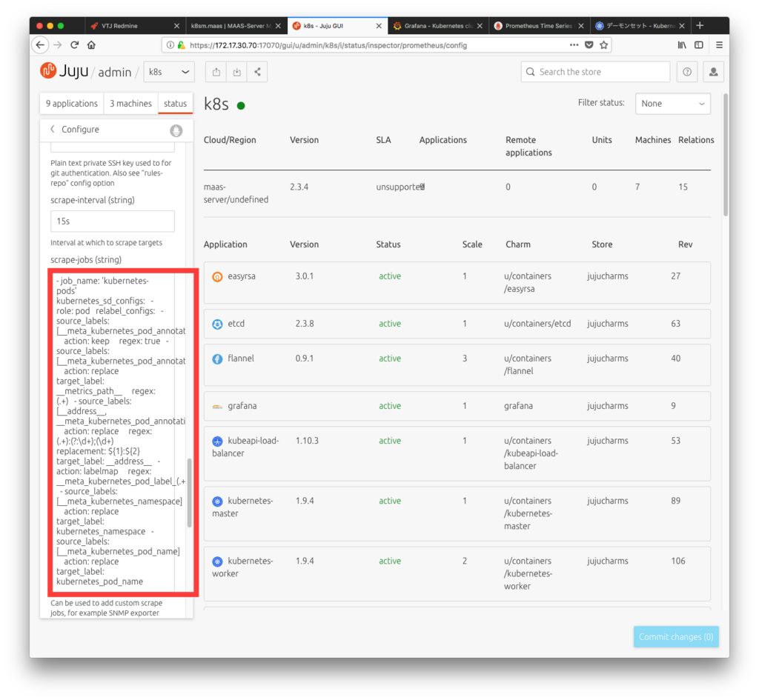
Task: Open the flannel application link
Action: (241, 359)
